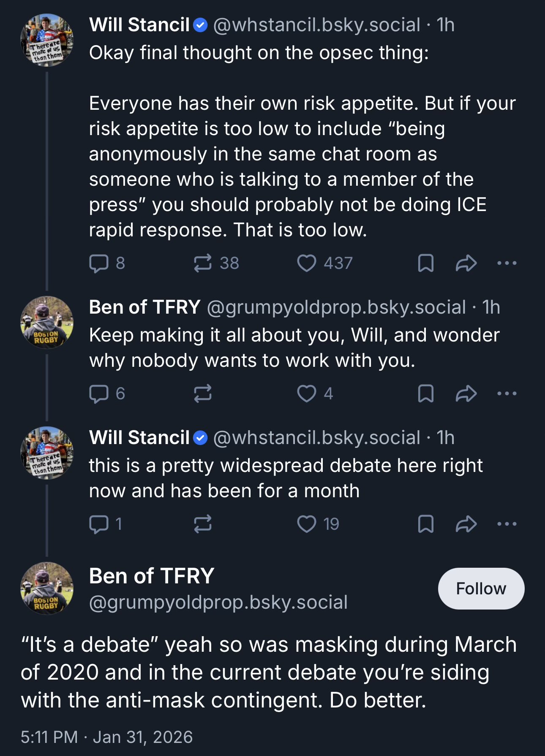Like Will Stancil's opsec post with 437 likes
The image size is (545, 756).
[307, 263]
